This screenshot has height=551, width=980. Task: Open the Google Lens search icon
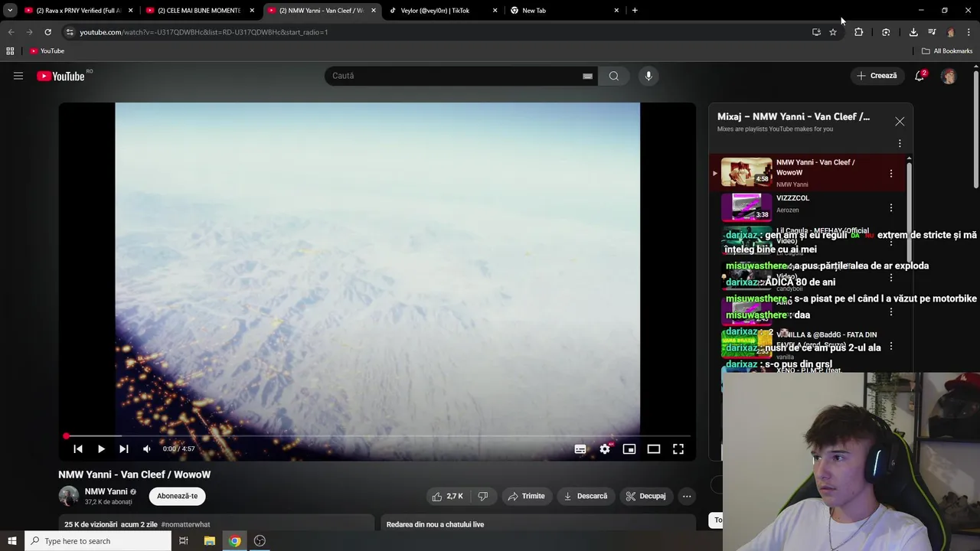click(886, 32)
